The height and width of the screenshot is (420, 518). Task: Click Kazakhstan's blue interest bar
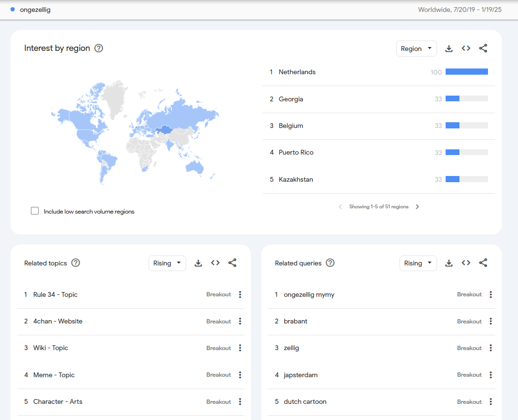[x=452, y=179]
